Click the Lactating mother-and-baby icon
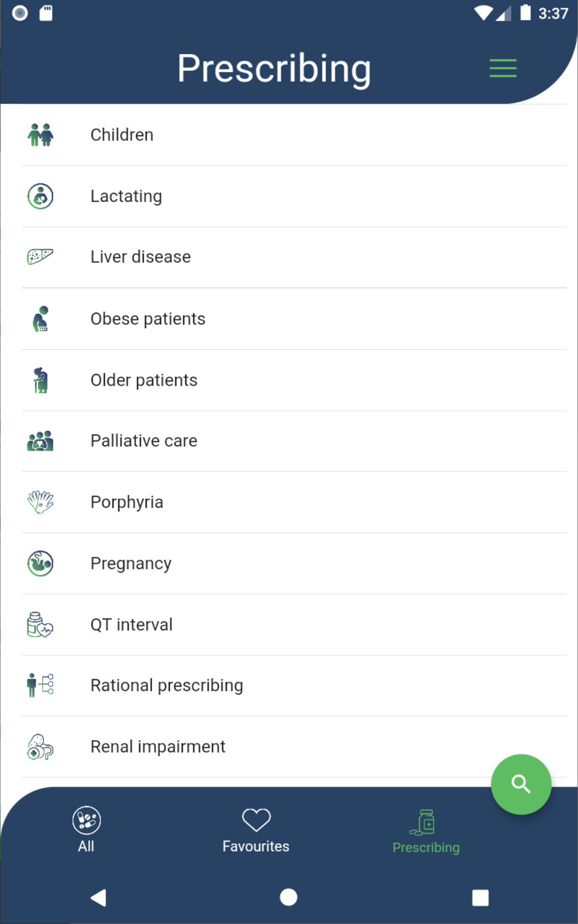Screen dimensions: 578x924 [x=40, y=196]
